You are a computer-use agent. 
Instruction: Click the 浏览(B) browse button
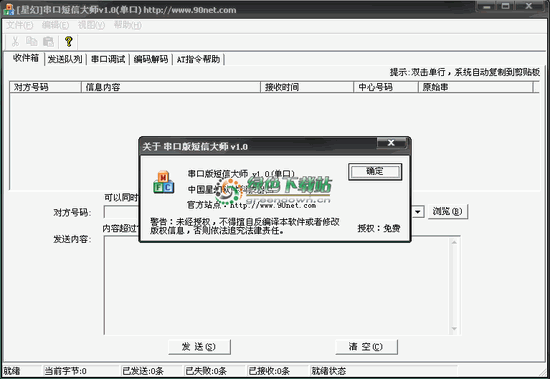tap(448, 212)
